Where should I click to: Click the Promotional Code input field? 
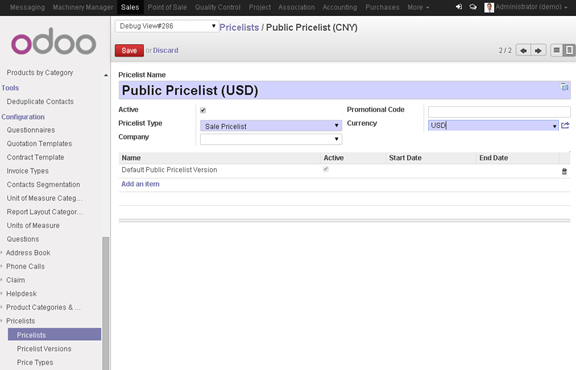point(499,112)
